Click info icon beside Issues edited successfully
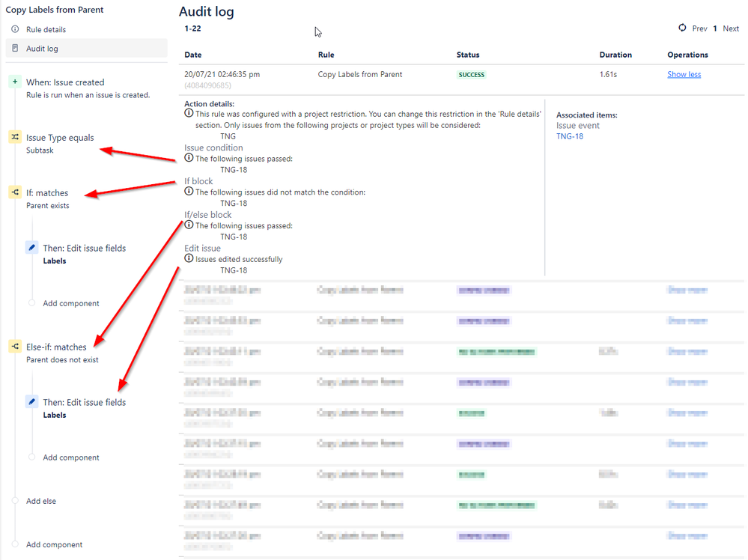This screenshot has width=748, height=560. (189, 258)
